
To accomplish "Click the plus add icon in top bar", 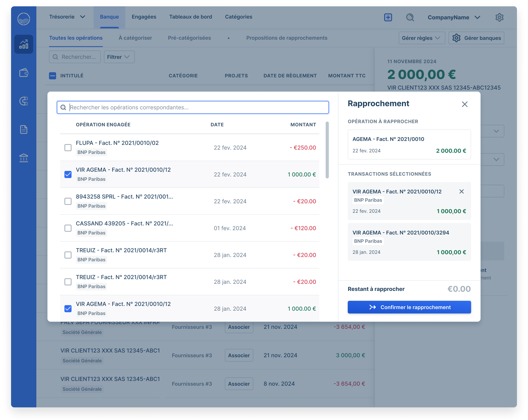I will tap(388, 17).
